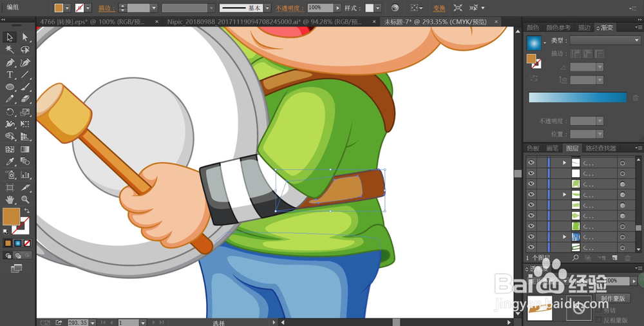Select the Pencil tool

(10, 99)
